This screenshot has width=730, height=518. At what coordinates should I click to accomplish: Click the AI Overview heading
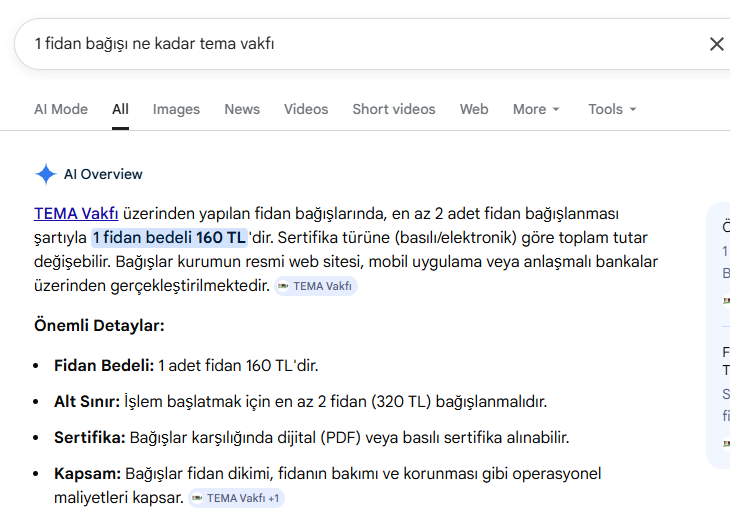pyautogui.click(x=103, y=174)
